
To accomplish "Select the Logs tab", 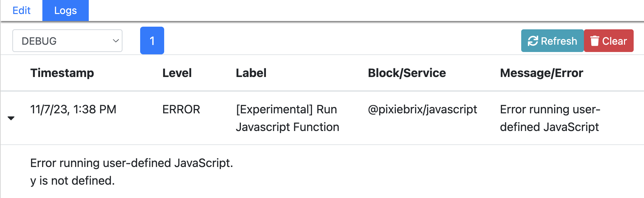I will tap(65, 10).
